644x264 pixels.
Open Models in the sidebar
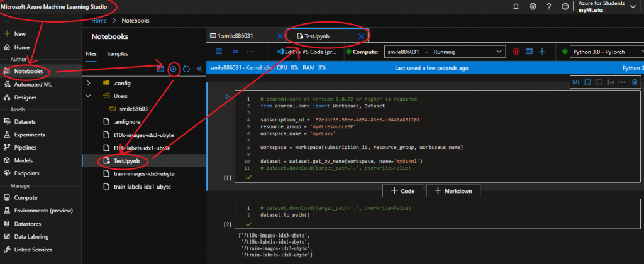18,160
